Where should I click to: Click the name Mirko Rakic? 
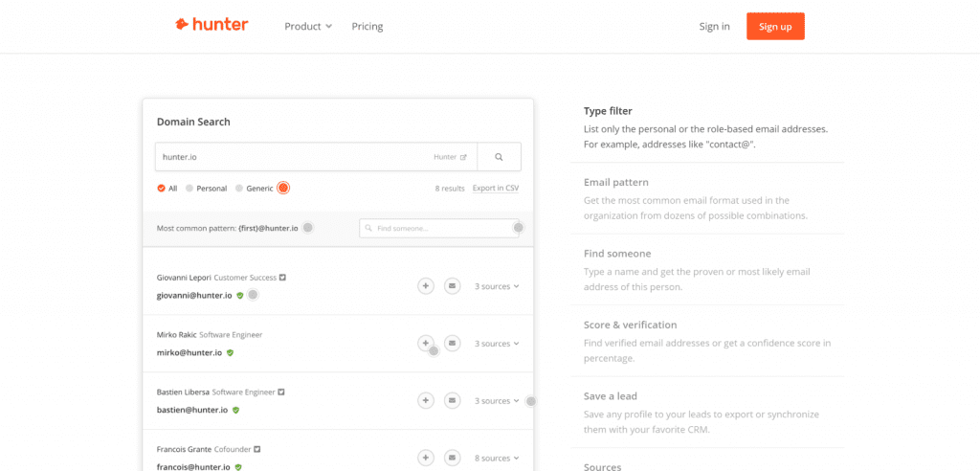tap(176, 335)
